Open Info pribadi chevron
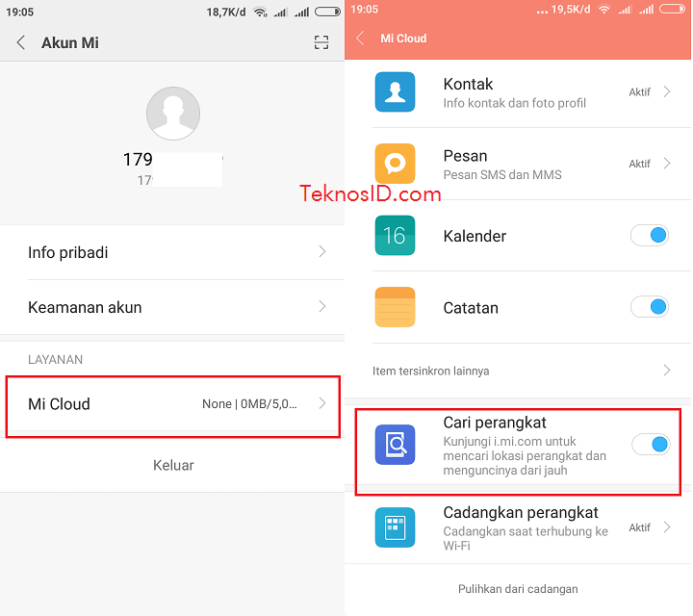Viewport: 693px width, 616px height. tap(322, 252)
